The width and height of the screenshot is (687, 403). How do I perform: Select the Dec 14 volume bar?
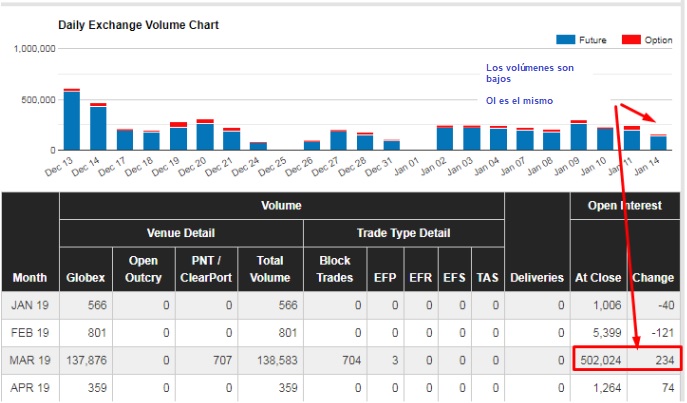[99, 127]
